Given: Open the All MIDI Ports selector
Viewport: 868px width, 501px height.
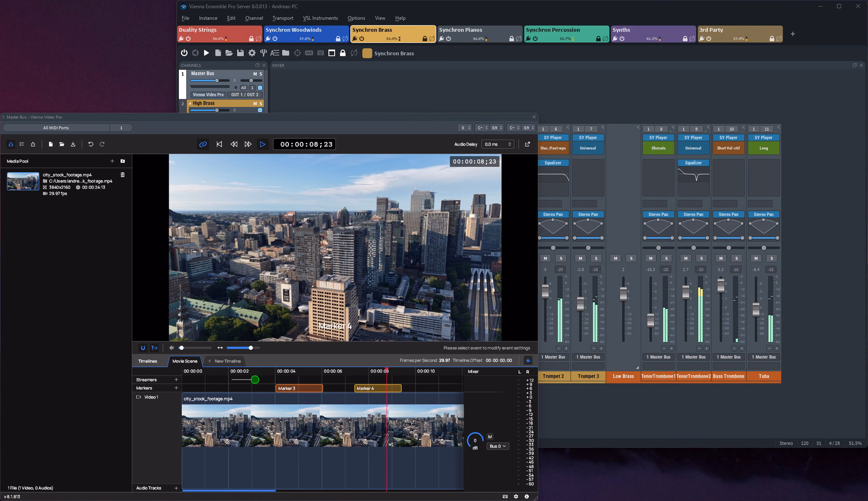Looking at the screenshot, I should (x=56, y=128).
